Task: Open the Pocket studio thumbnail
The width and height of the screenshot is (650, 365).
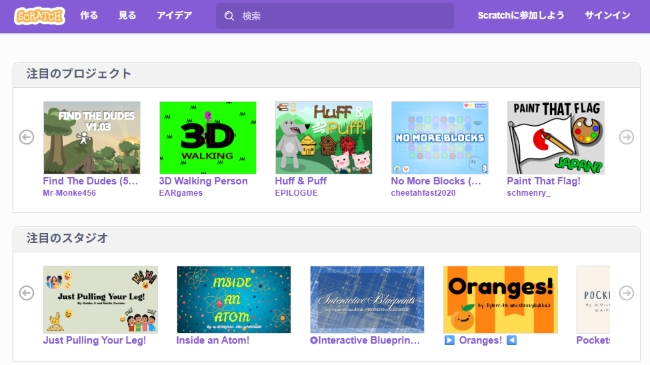Action: pyautogui.click(x=593, y=299)
